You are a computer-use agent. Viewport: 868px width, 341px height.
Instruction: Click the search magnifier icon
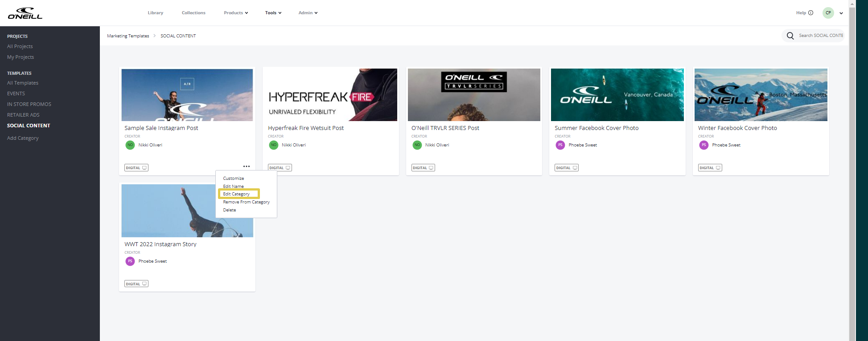click(x=790, y=36)
